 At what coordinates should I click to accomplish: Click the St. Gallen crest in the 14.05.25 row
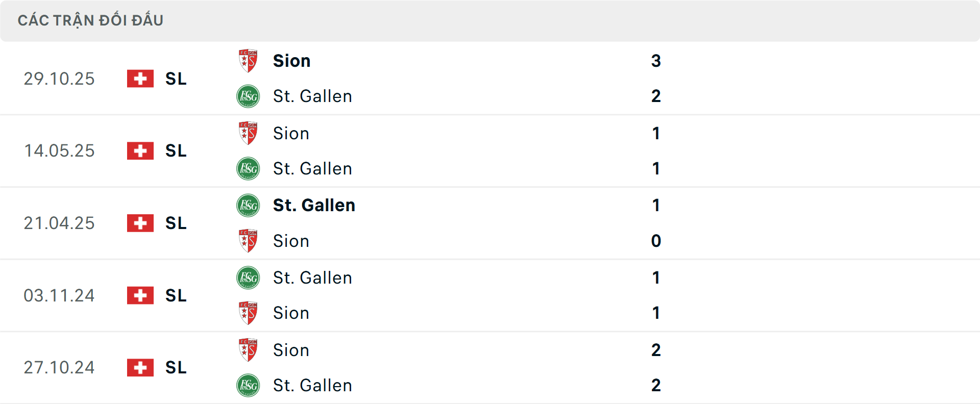[x=248, y=168]
